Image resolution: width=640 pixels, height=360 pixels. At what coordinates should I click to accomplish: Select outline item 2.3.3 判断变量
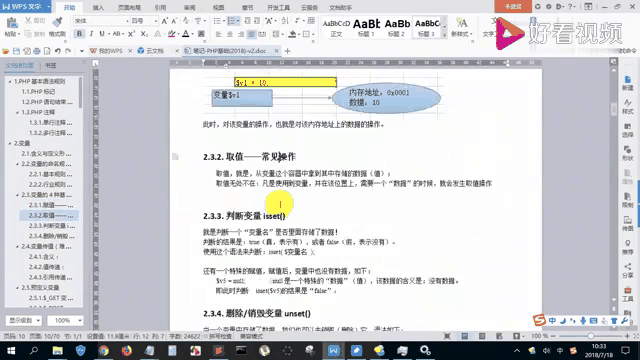[51, 226]
